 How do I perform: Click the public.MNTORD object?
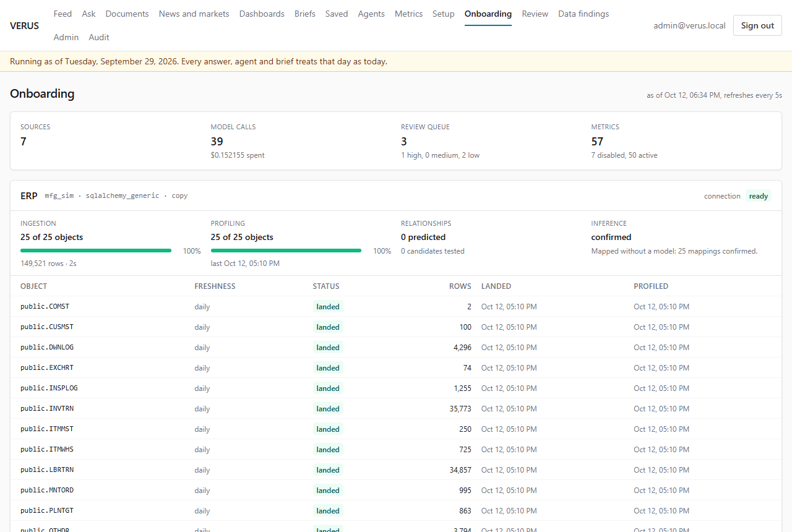pos(47,490)
